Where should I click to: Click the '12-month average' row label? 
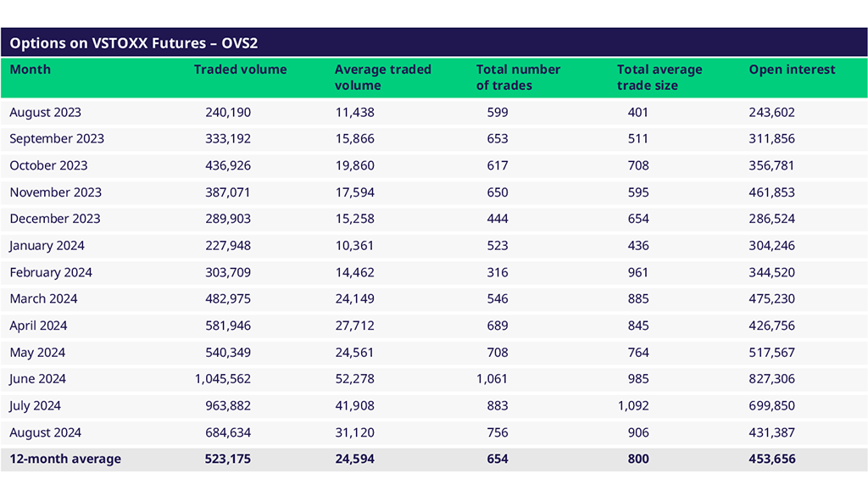pyautogui.click(x=65, y=459)
